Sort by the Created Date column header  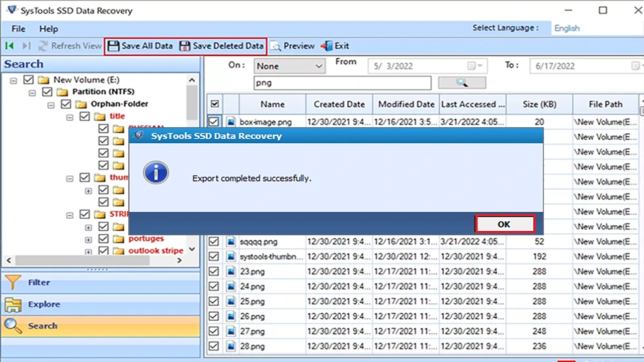click(339, 104)
